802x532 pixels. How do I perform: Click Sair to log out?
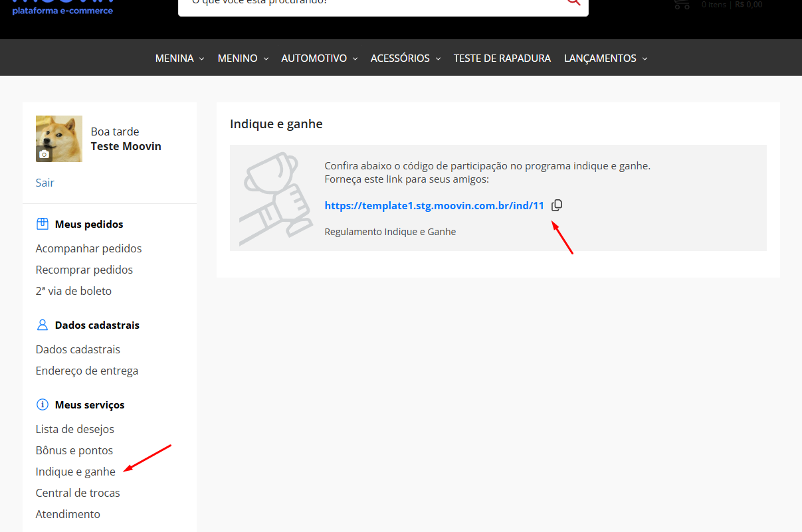pos(45,183)
